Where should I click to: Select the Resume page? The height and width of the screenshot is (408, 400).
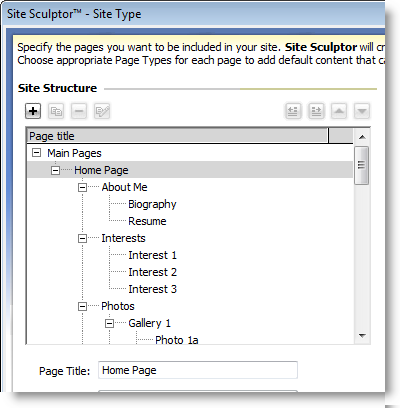pos(147,221)
